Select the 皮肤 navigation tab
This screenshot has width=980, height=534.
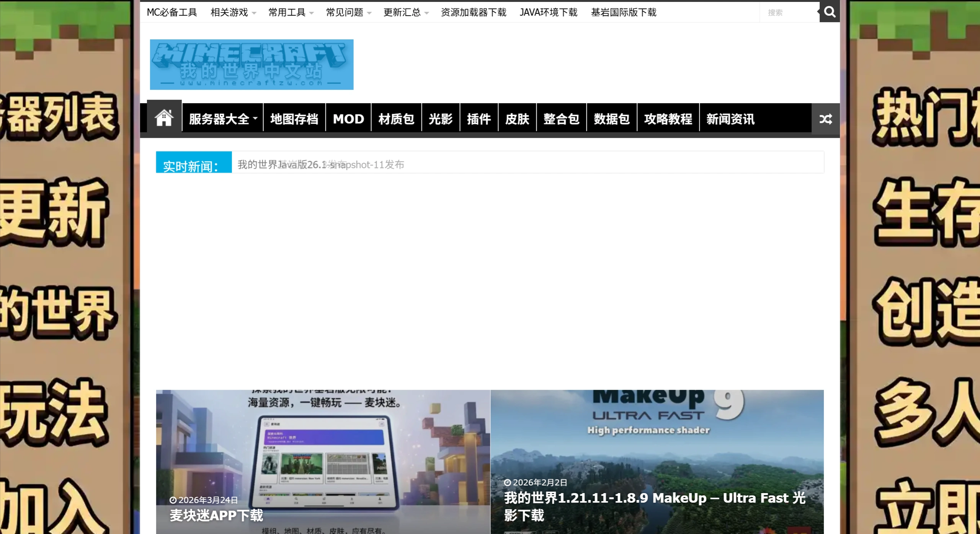click(x=517, y=119)
